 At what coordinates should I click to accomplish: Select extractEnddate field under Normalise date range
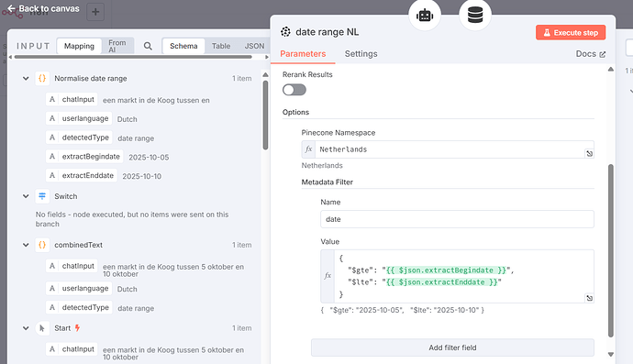coord(87,175)
